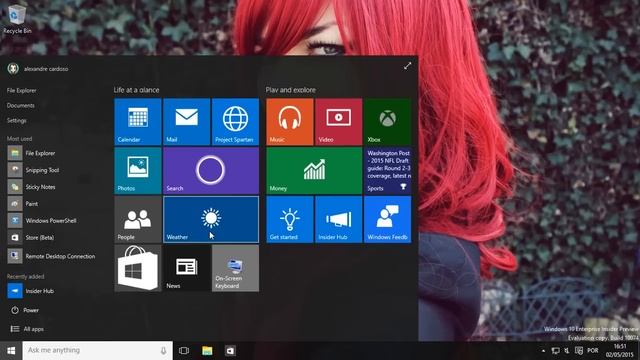Select the Recycle Bin desktop icon

(x=17, y=20)
